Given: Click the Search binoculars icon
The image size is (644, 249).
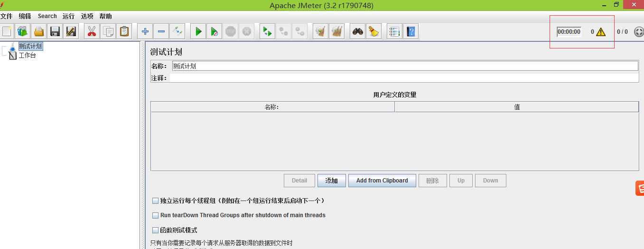Looking at the screenshot, I should (358, 32).
